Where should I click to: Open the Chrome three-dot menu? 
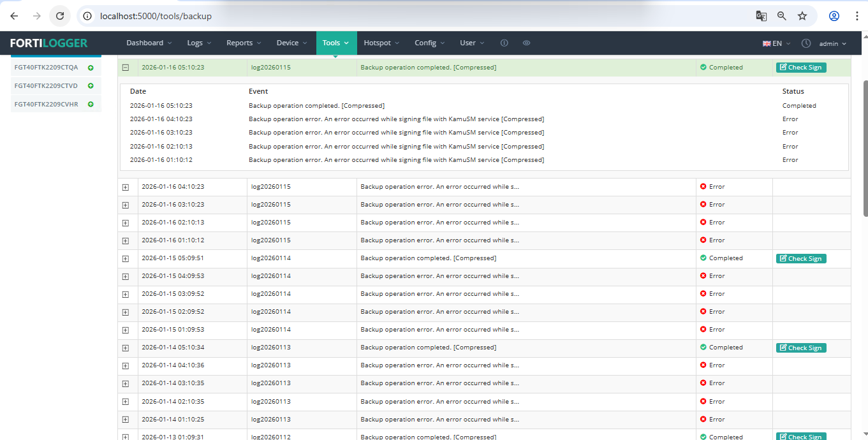coord(857,16)
